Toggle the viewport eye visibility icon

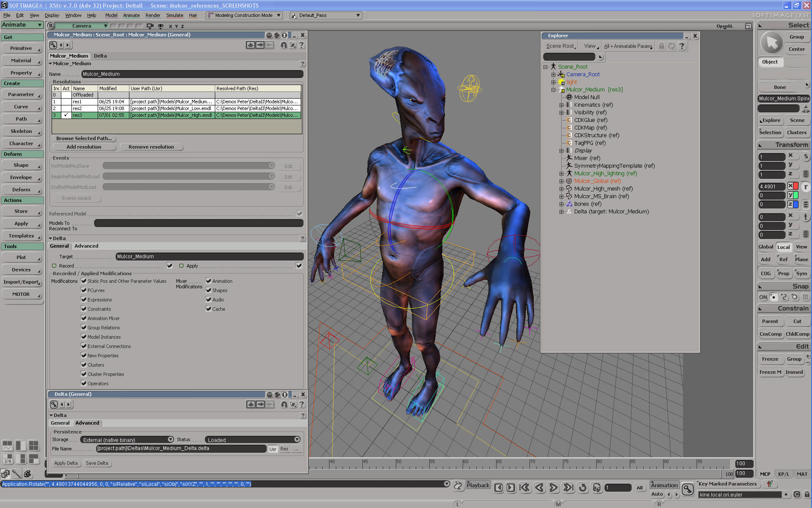[161, 26]
